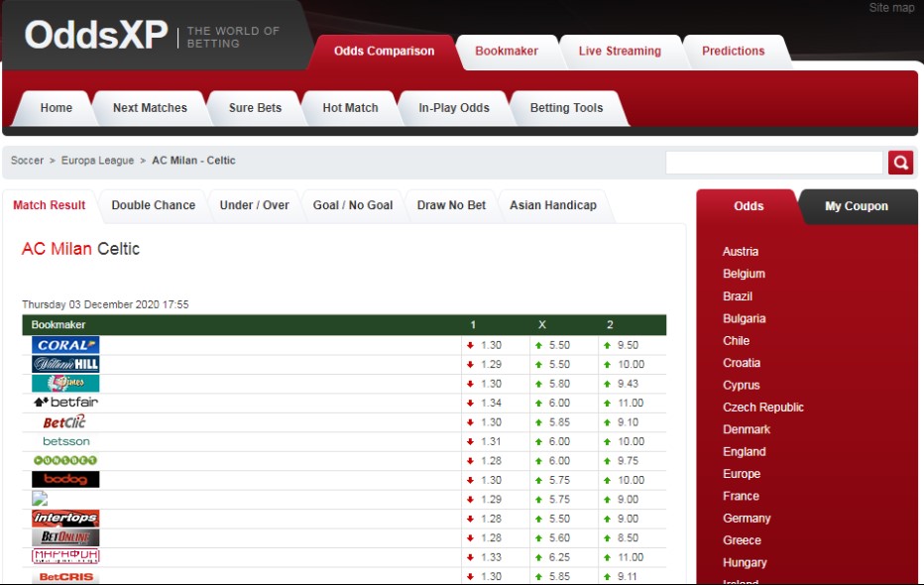924x585 pixels.
Task: Click William Hill's away odds 10.00
Action: coord(631,365)
